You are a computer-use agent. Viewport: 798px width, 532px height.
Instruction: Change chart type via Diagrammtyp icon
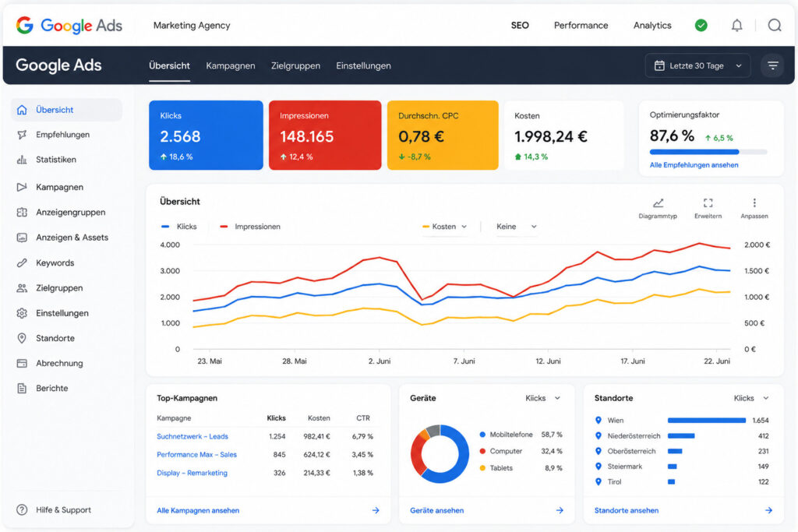tap(658, 203)
